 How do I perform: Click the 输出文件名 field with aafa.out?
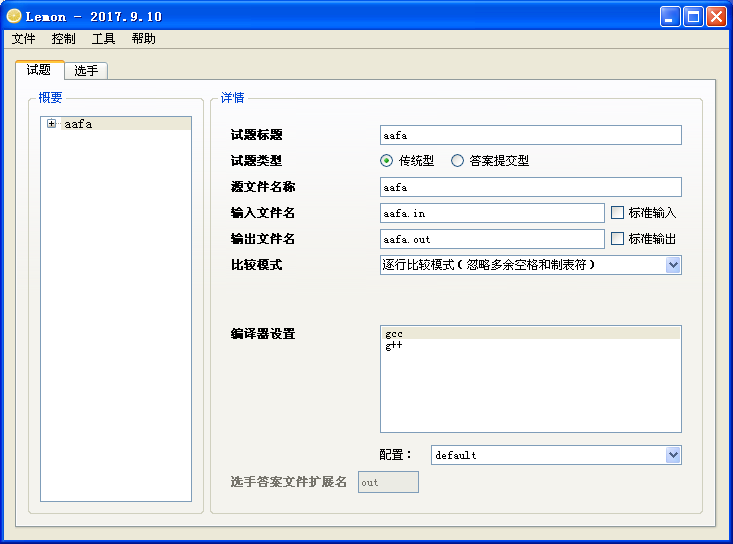492,239
